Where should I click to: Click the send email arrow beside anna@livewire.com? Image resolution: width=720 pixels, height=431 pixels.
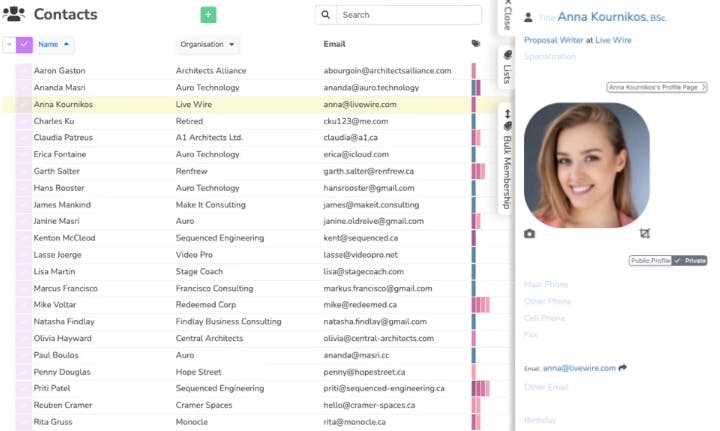click(x=623, y=368)
